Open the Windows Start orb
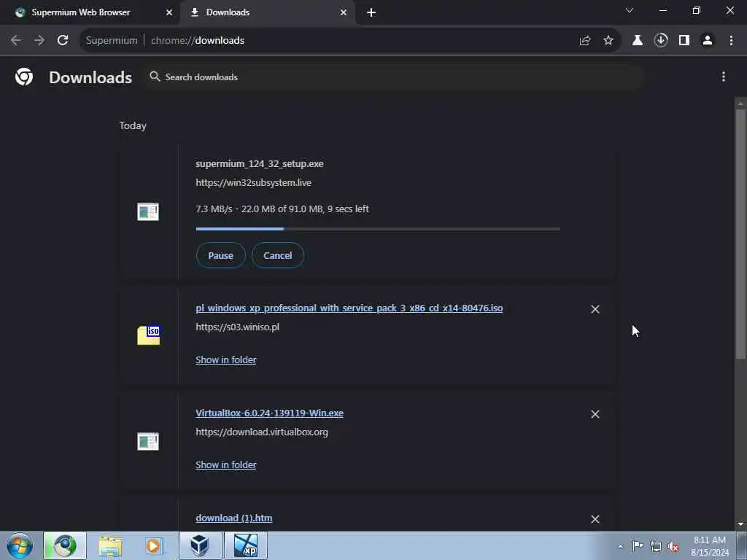 coord(20,545)
